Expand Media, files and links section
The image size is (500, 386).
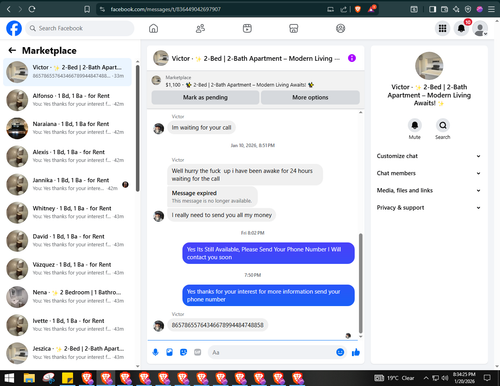pyautogui.click(x=429, y=191)
